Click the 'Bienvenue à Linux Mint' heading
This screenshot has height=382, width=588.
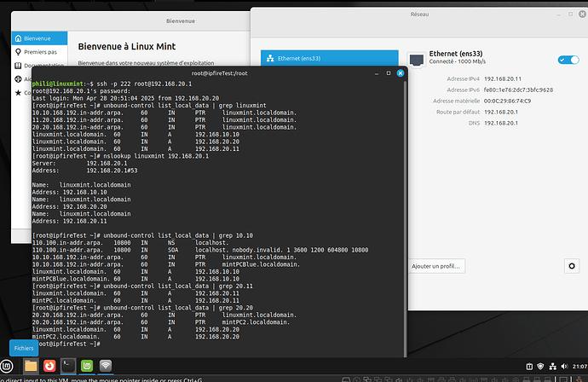click(x=127, y=47)
